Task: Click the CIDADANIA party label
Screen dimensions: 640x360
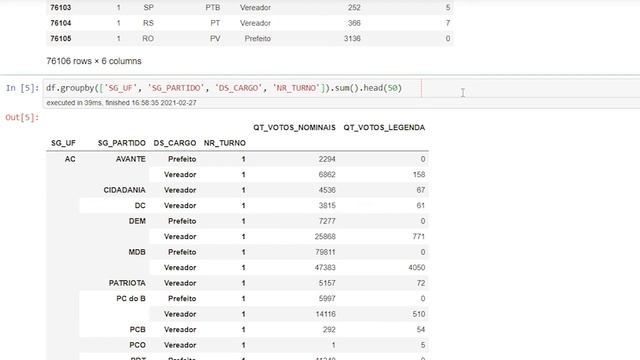Action: pos(124,190)
